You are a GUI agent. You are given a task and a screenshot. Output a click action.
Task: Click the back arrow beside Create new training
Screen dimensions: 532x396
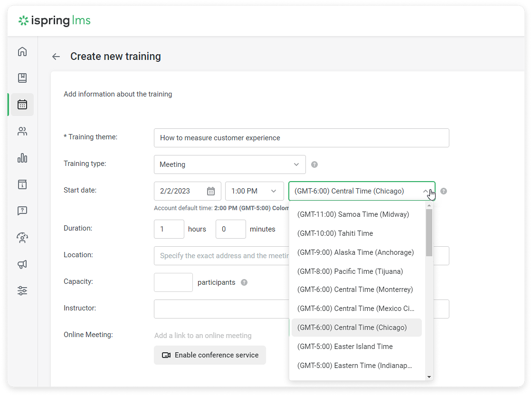[56, 57]
